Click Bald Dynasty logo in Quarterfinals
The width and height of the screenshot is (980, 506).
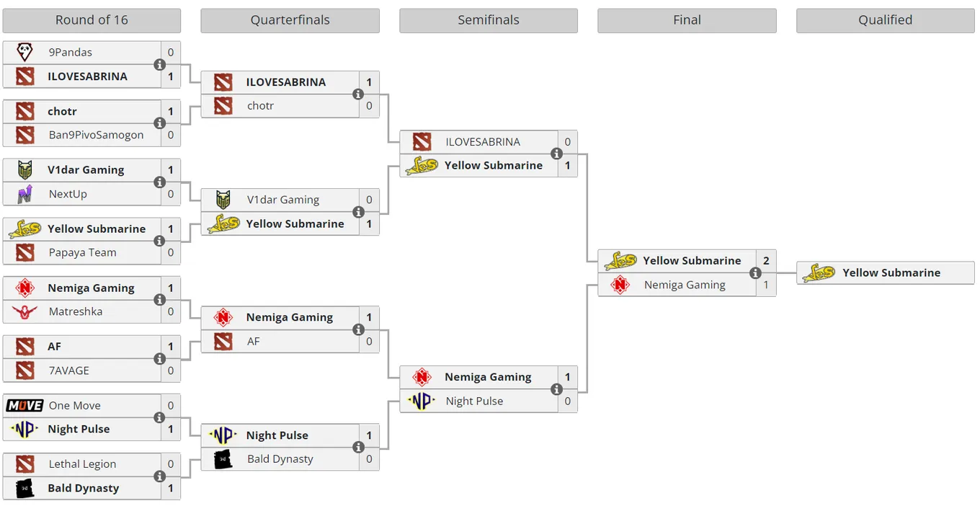point(223,459)
